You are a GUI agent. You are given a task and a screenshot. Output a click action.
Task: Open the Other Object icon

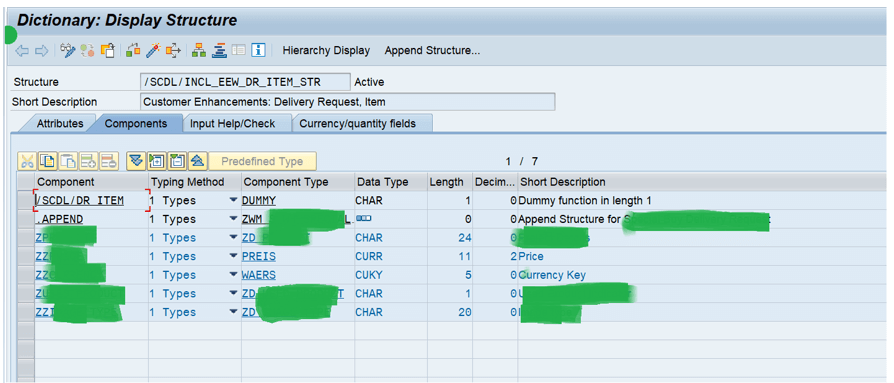[107, 51]
